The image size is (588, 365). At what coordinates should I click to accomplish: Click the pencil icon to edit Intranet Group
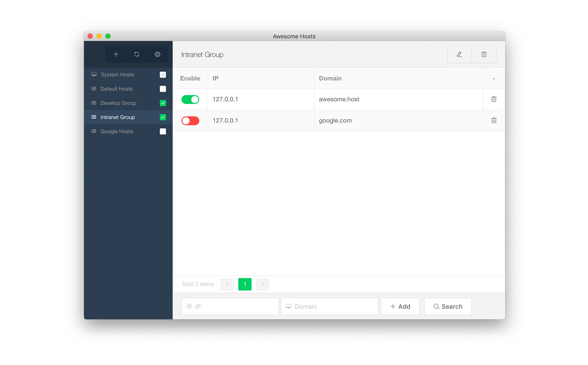459,54
